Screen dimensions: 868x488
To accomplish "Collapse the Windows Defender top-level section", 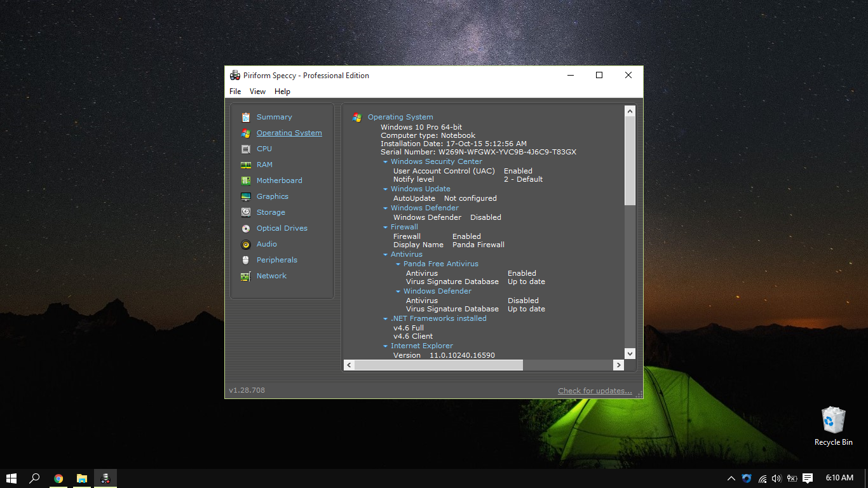I will pyautogui.click(x=385, y=208).
